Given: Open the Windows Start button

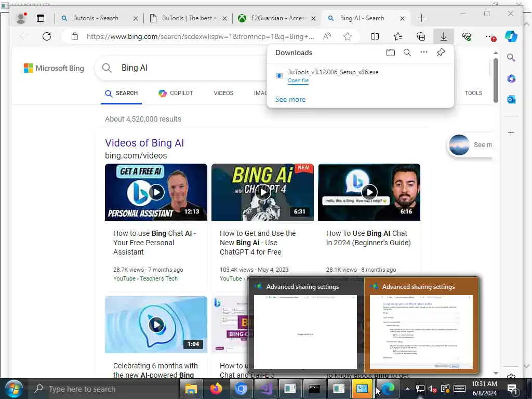Looking at the screenshot, I should click(x=14, y=389).
